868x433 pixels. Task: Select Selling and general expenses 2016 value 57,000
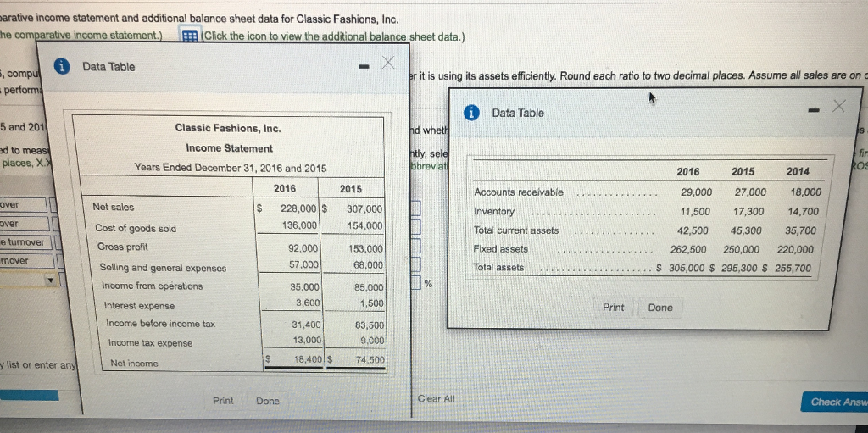[x=303, y=264]
